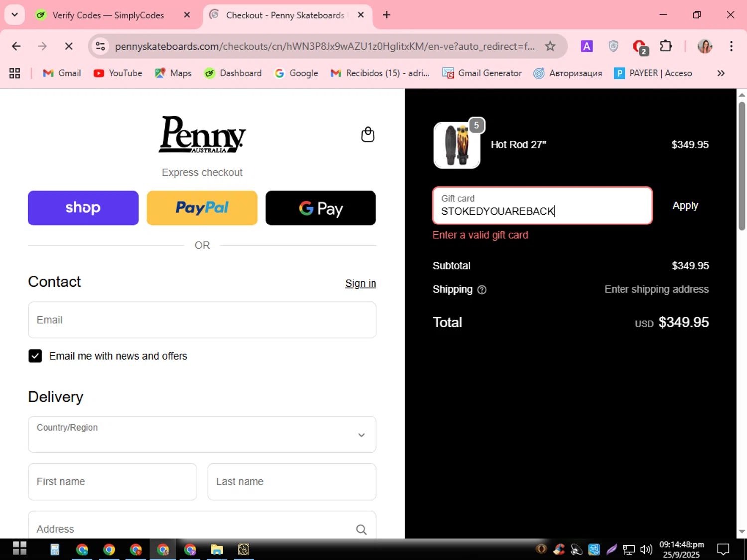Image resolution: width=747 pixels, height=560 pixels.
Task: Open the Chrome profile avatar
Action: [x=705, y=46]
